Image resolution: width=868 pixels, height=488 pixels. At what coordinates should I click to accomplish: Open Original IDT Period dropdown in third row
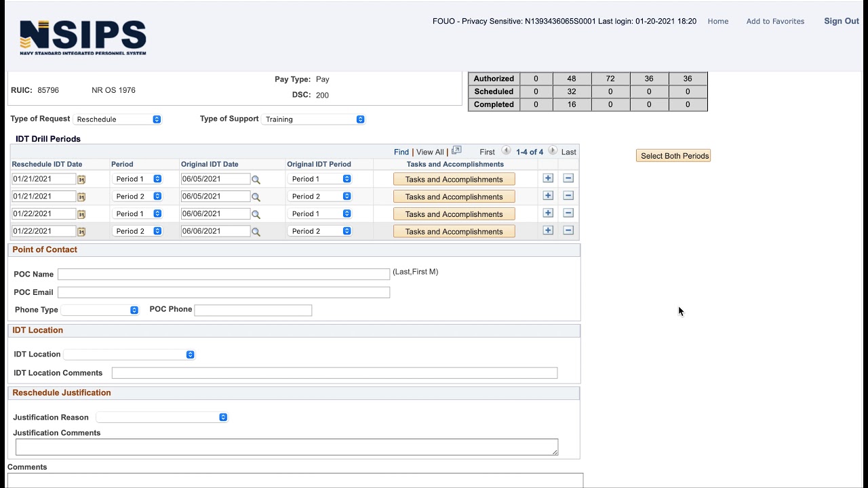(319, 213)
